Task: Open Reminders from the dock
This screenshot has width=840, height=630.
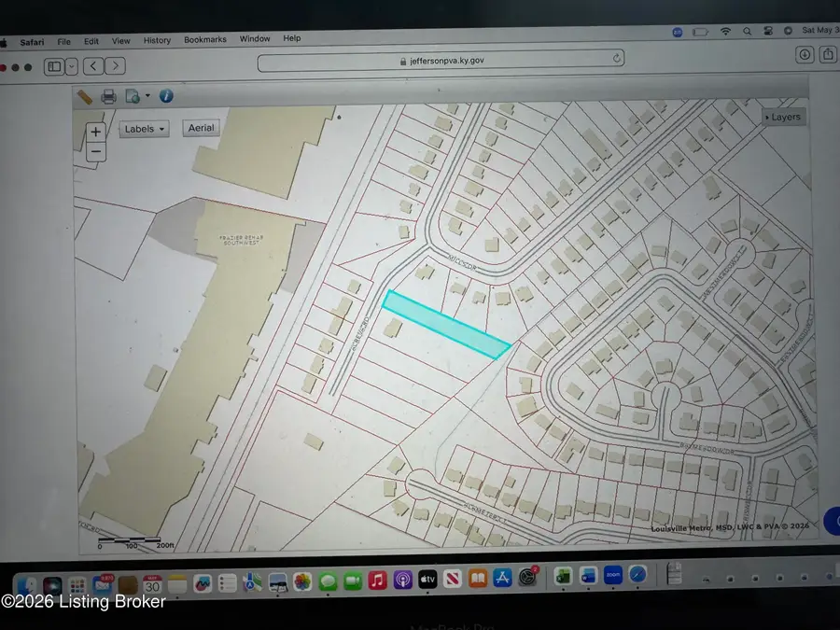Action: pyautogui.click(x=227, y=582)
